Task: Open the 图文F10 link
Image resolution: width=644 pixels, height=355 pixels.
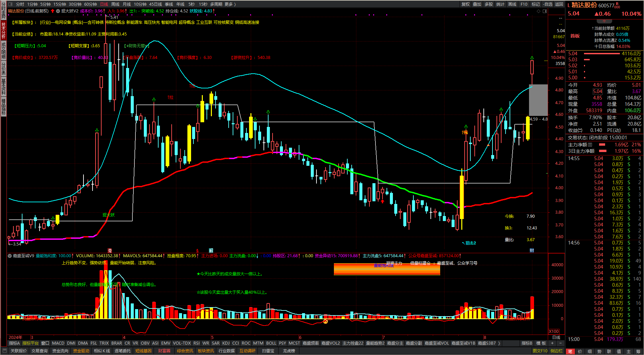Action: click(540, 351)
